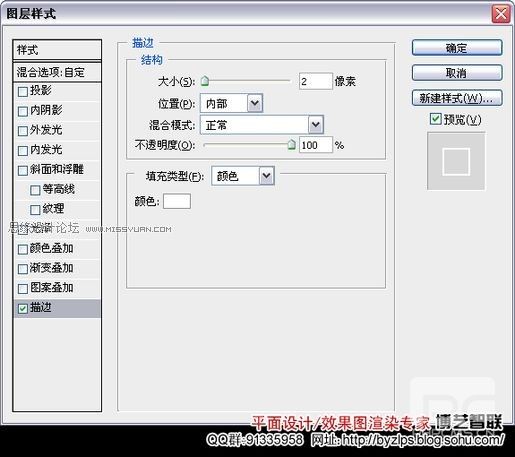The height and width of the screenshot is (457, 515).
Task: Open the 位置 position dropdown
Action: (231, 103)
